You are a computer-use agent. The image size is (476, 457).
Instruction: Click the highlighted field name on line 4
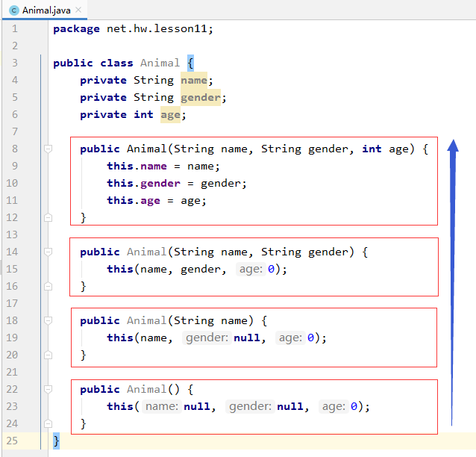click(194, 80)
